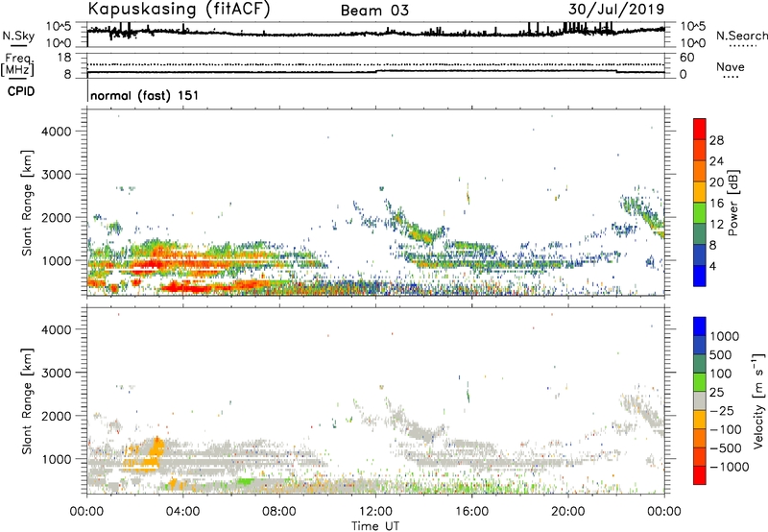Click the '24' power colorbar label

click(716, 161)
